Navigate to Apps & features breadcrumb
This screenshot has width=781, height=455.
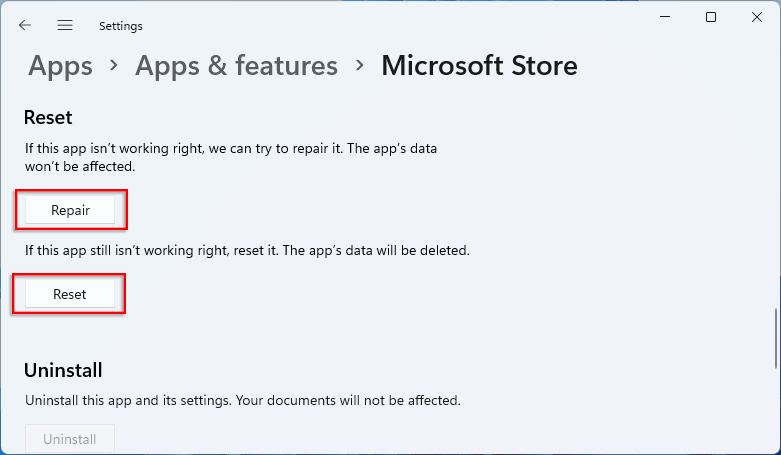pos(236,66)
